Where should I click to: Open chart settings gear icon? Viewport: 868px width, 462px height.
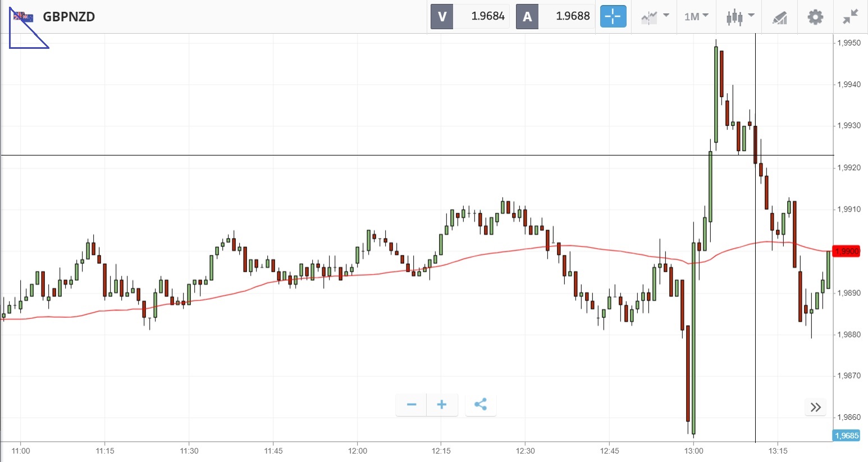815,17
